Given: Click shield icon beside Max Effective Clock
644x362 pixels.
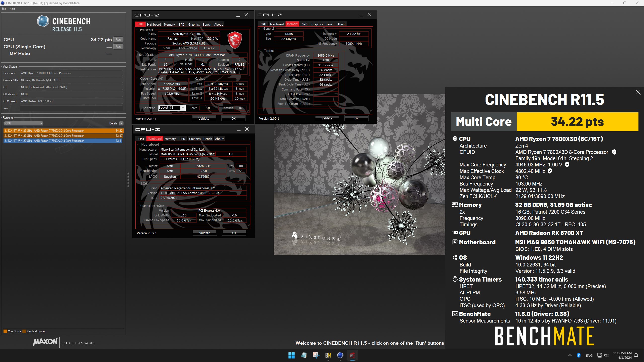Looking at the screenshot, I should tap(550, 171).
